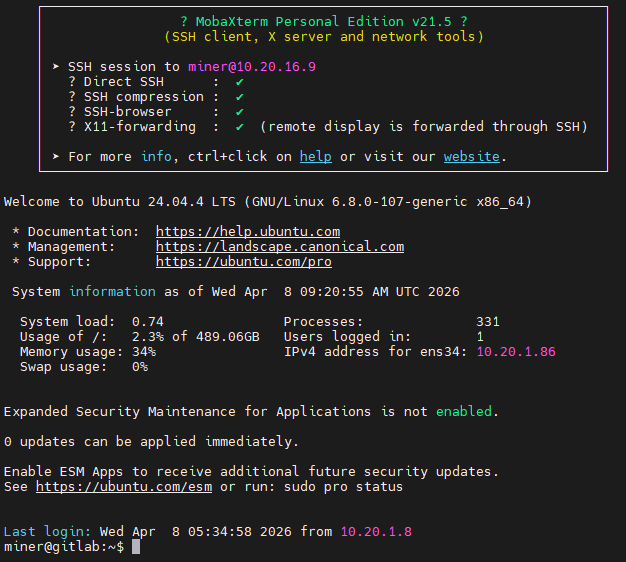Click the 'Last login:' label
The height and width of the screenshot is (562, 626).
click(x=48, y=532)
